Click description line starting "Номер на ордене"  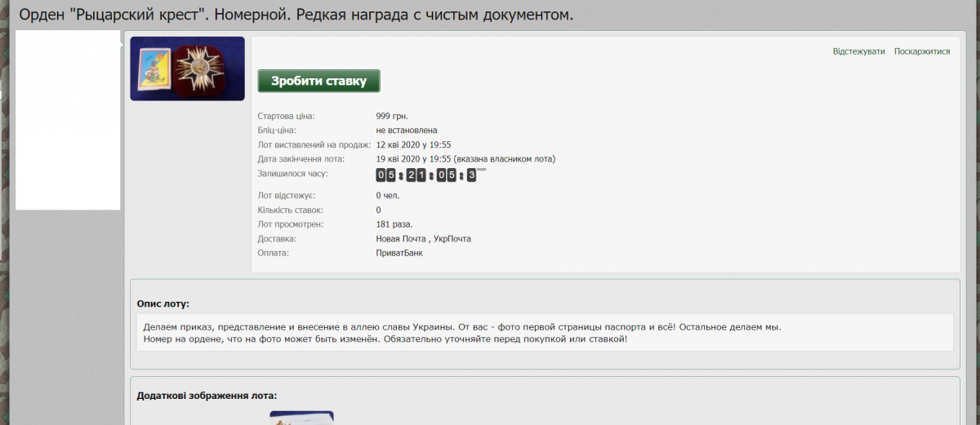coord(385,339)
